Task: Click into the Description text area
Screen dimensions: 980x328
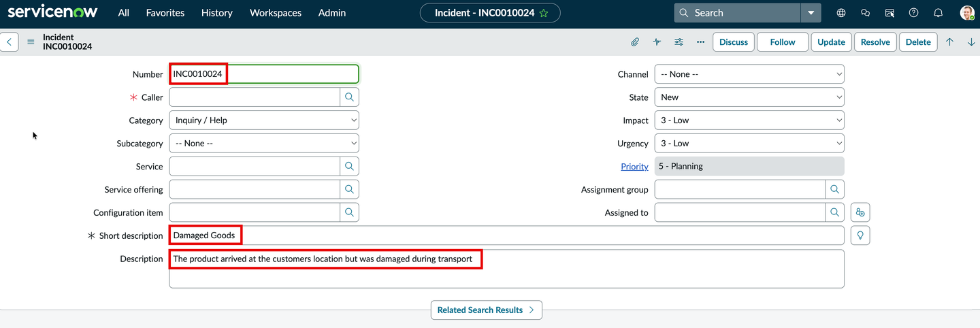Action: pyautogui.click(x=506, y=269)
